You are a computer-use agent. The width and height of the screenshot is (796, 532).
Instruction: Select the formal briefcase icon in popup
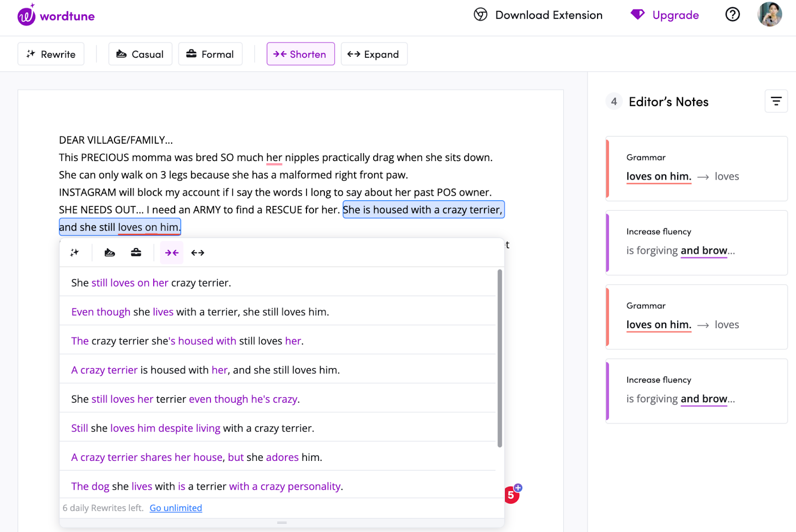coord(136,253)
